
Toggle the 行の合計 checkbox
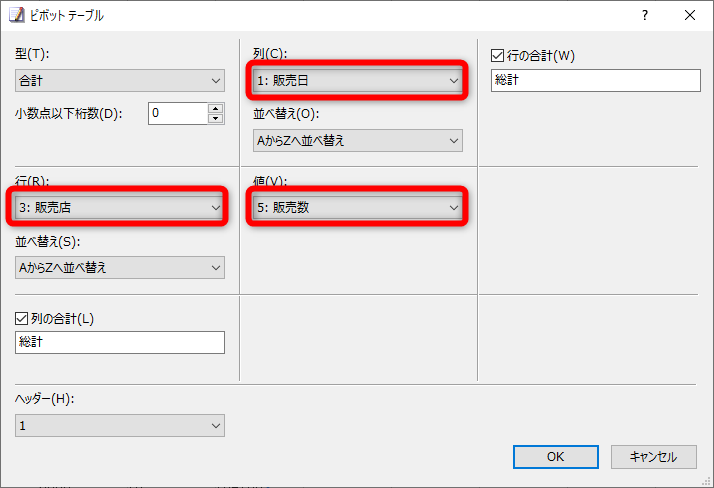click(x=500, y=54)
